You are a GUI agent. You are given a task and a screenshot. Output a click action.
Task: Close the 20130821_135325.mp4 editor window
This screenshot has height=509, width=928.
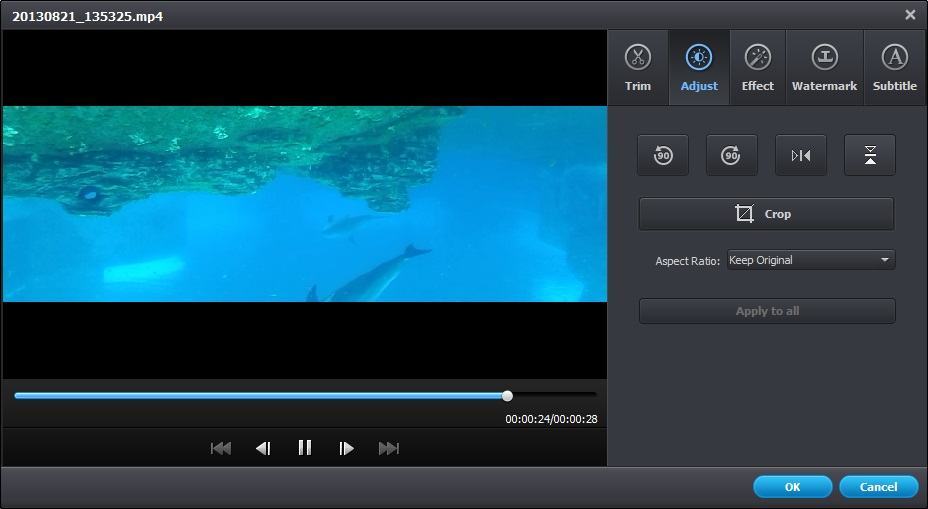tap(910, 15)
